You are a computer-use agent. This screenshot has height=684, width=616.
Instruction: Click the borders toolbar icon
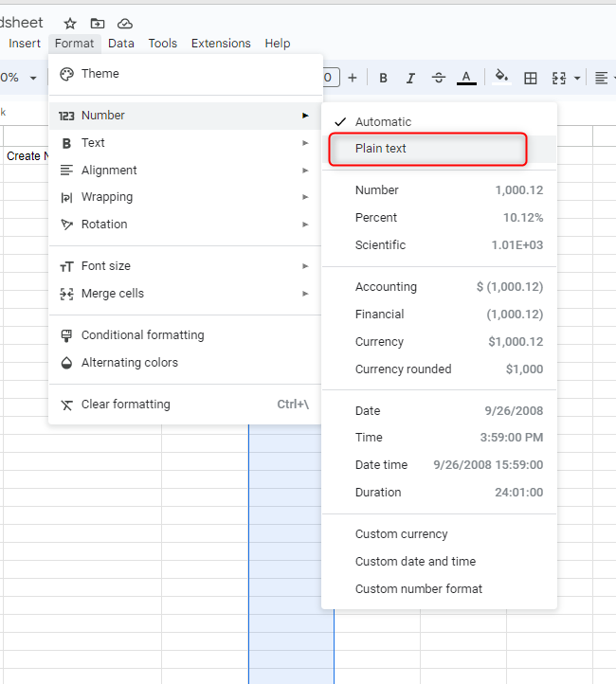531,78
